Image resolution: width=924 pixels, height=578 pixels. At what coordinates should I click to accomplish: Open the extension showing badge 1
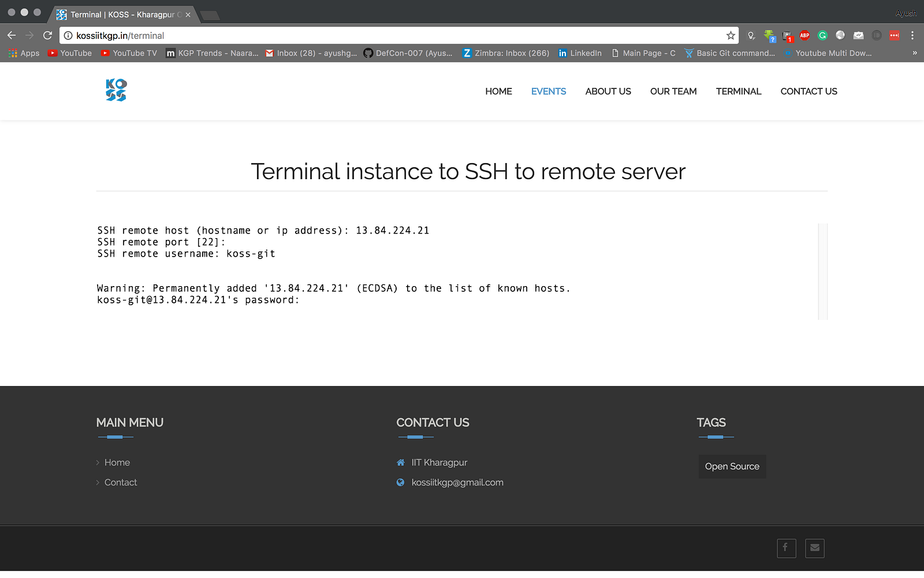787,36
